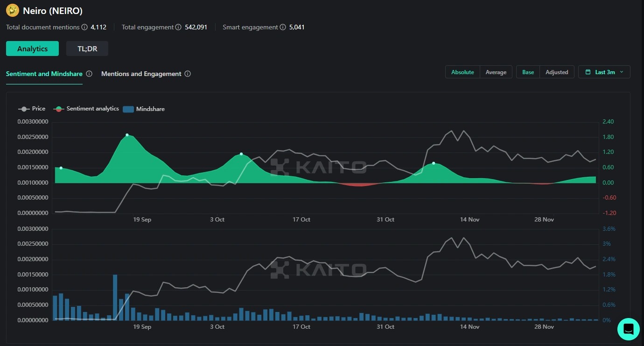Open the chat support widget

628,329
